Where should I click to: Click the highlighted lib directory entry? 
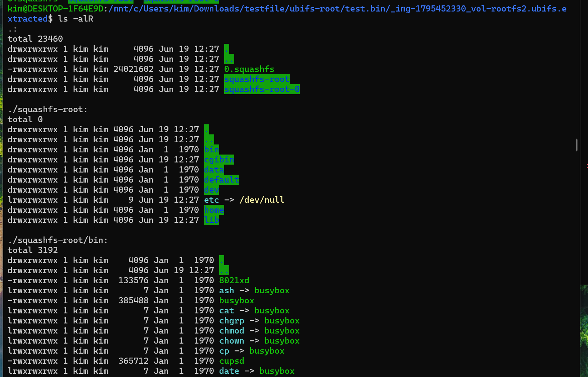[212, 220]
